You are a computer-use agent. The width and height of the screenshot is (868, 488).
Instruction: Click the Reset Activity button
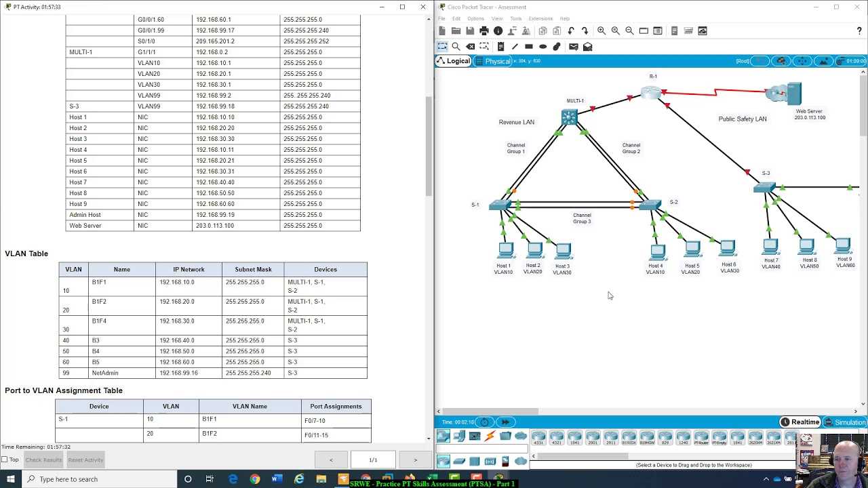point(85,460)
